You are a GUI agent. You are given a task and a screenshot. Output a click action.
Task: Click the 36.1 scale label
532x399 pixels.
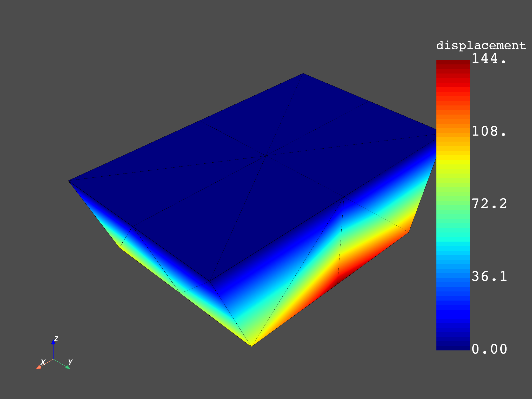click(x=489, y=277)
